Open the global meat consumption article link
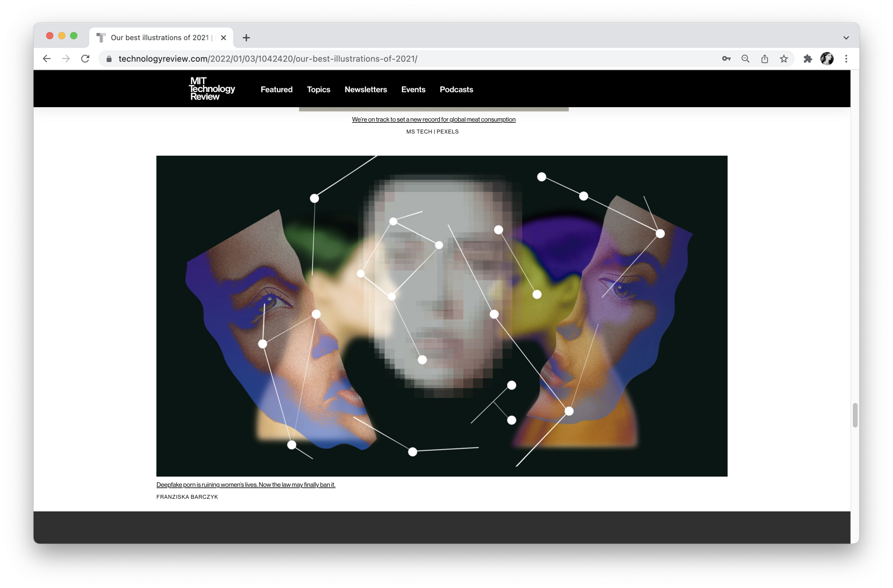The width and height of the screenshot is (893, 588). pos(434,119)
